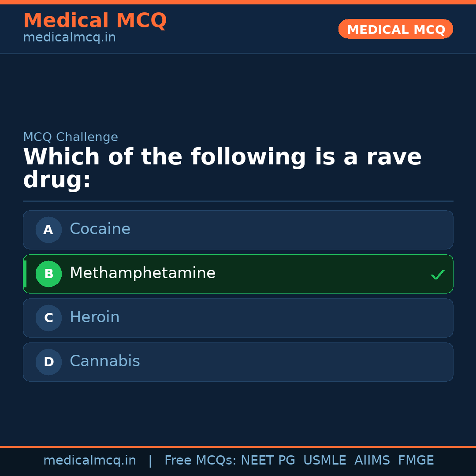Viewport: 476px width, 476px height.
Task: Click FMGE in the footer
Action: pos(416,461)
